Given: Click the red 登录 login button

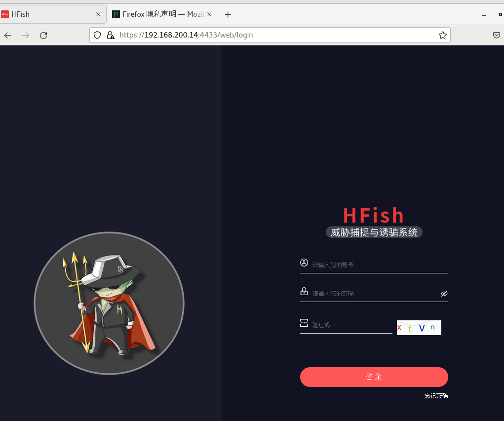Looking at the screenshot, I should pos(374,377).
